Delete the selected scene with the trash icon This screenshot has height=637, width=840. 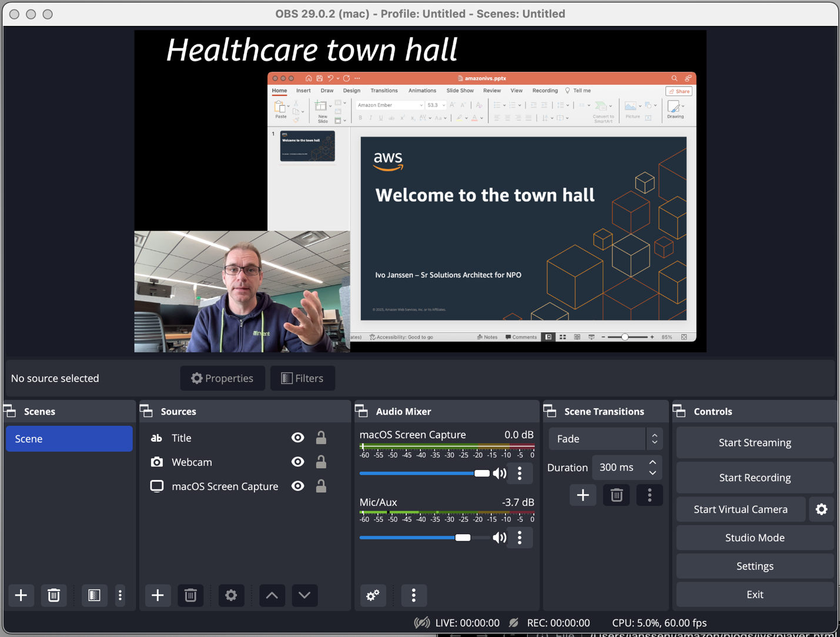53,595
